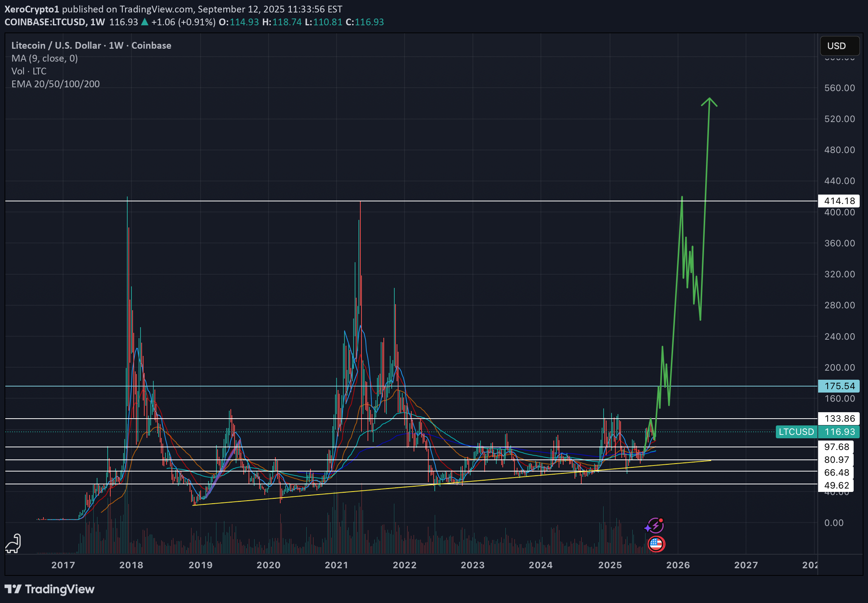Image resolution: width=868 pixels, height=603 pixels.
Task: Click the EMA 20/50/100/200 indicator legend
Action: [56, 84]
